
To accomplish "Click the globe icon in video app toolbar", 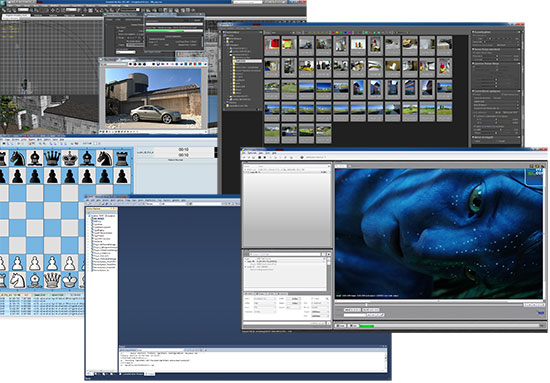I will (x=302, y=157).
